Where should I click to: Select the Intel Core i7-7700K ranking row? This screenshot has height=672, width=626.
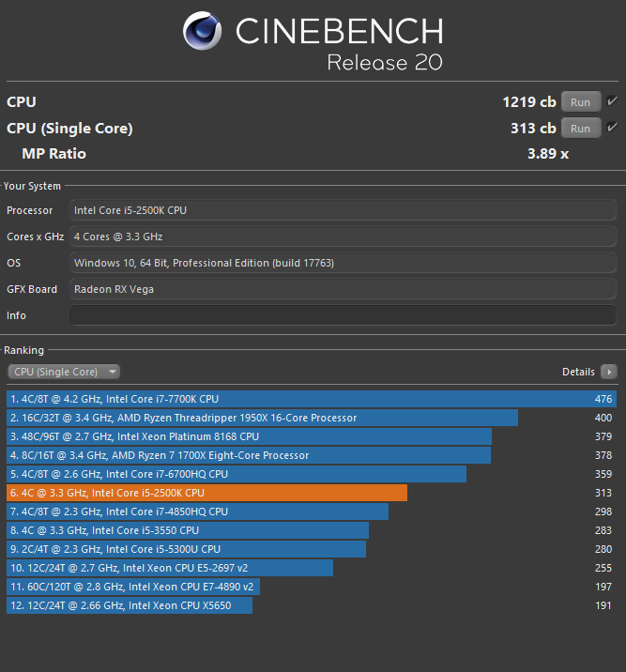(312, 399)
